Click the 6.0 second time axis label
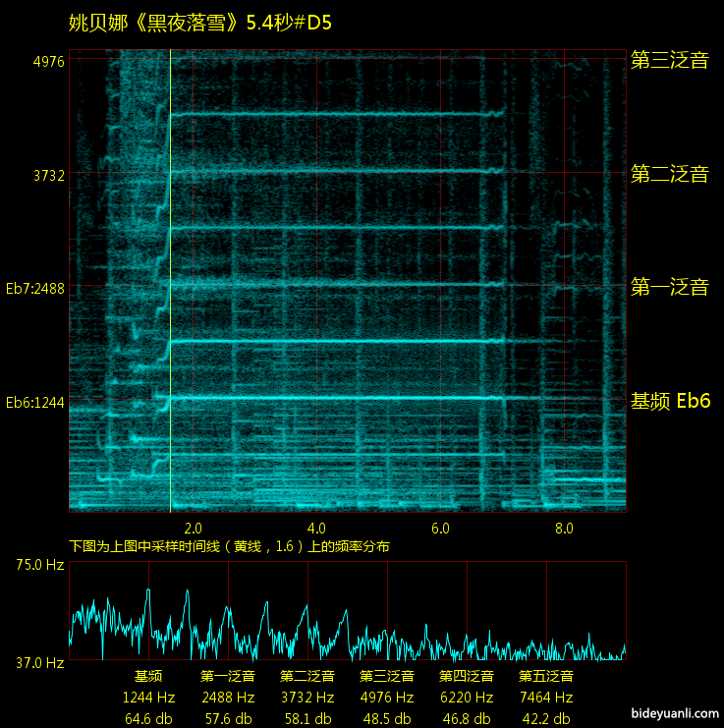Viewport: 724px width, 728px height. [x=440, y=528]
